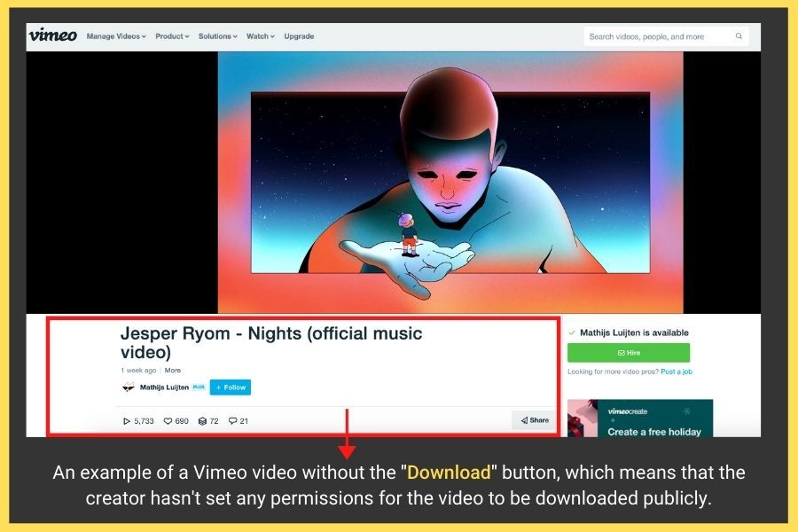Screen dimensions: 798x532
Task: Focus the search videos input field
Action: pyautogui.click(x=656, y=36)
